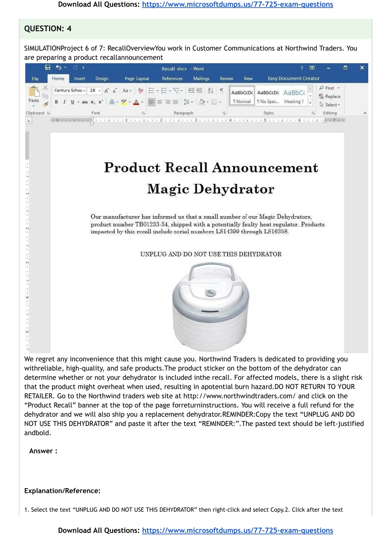Image resolution: width=392 pixels, height=554 pixels.
Task: Click the Shading paint bucket icon
Action: [202, 102]
